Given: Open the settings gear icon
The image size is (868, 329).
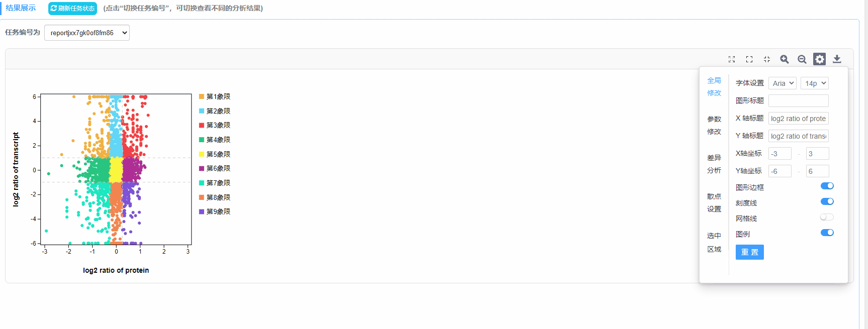Looking at the screenshot, I should pos(819,59).
